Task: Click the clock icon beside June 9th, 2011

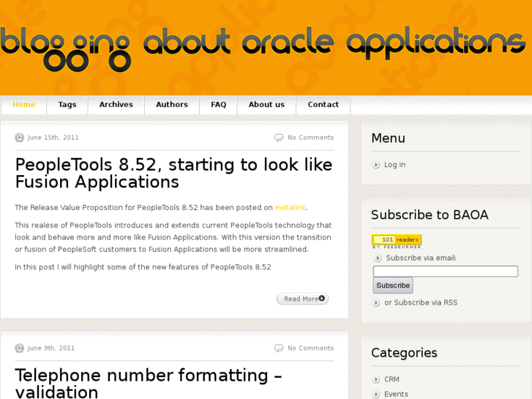Action: coord(19,348)
